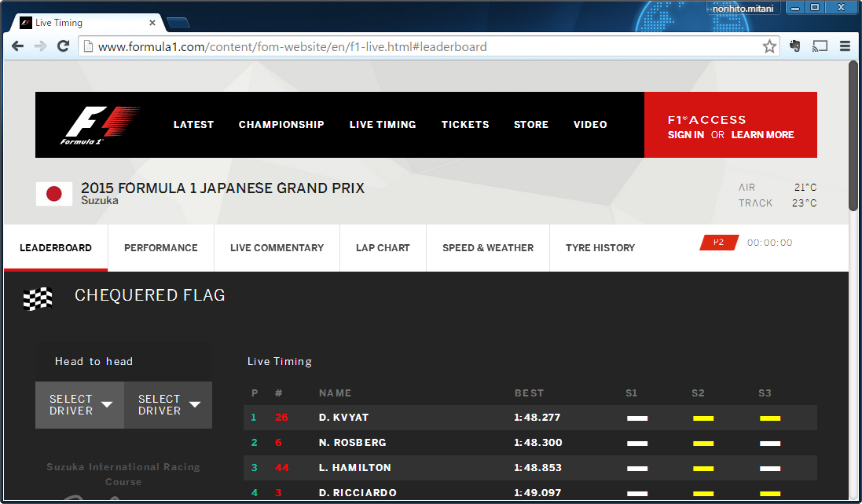The height and width of the screenshot is (504, 862).
Task: Click best time 1:49.097
Action: (537, 493)
